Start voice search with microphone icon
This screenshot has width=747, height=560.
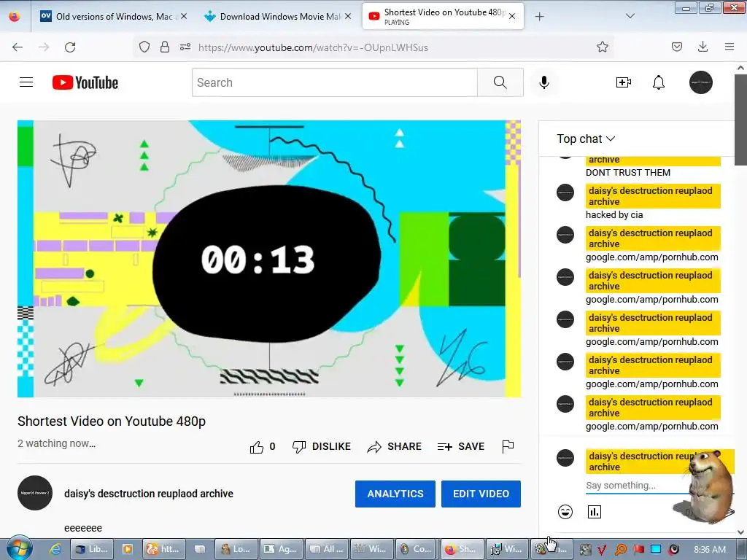544,82
